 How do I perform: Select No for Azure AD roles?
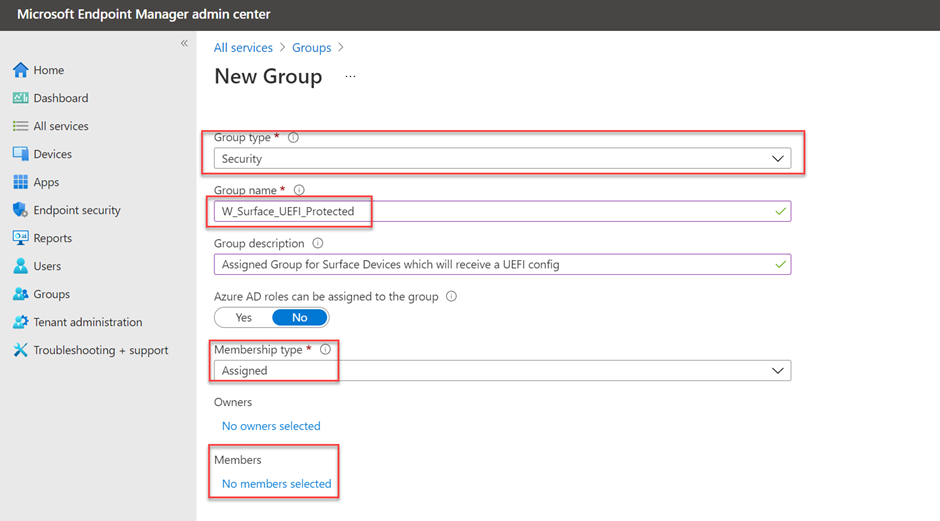pos(300,318)
